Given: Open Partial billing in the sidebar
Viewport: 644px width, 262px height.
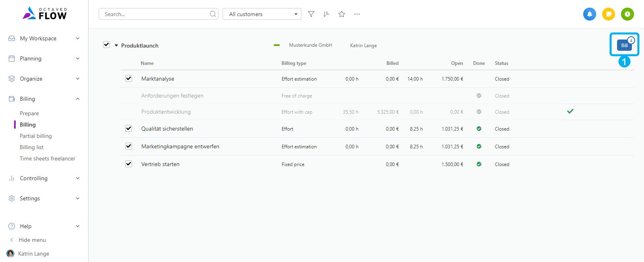Looking at the screenshot, I should click(36, 136).
